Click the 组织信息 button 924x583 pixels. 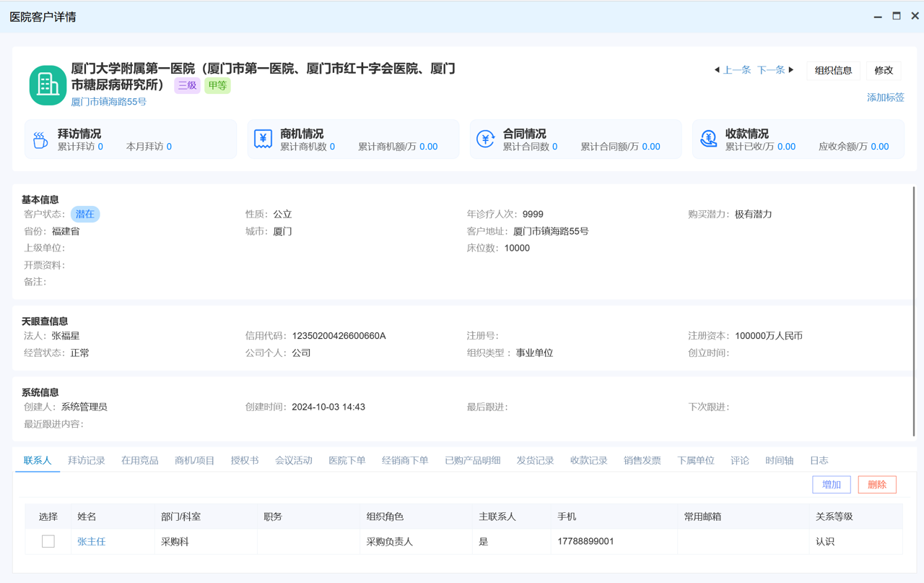[834, 70]
